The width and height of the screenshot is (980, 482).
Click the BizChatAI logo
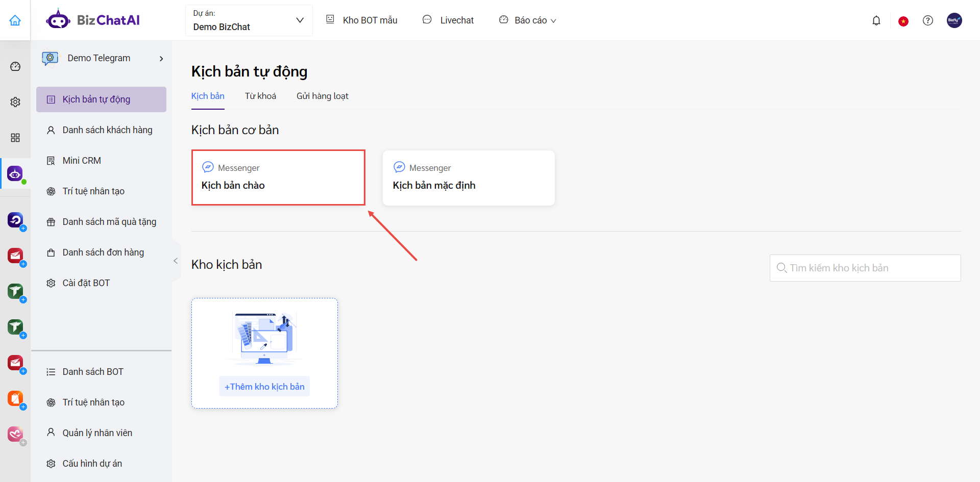[x=93, y=20]
